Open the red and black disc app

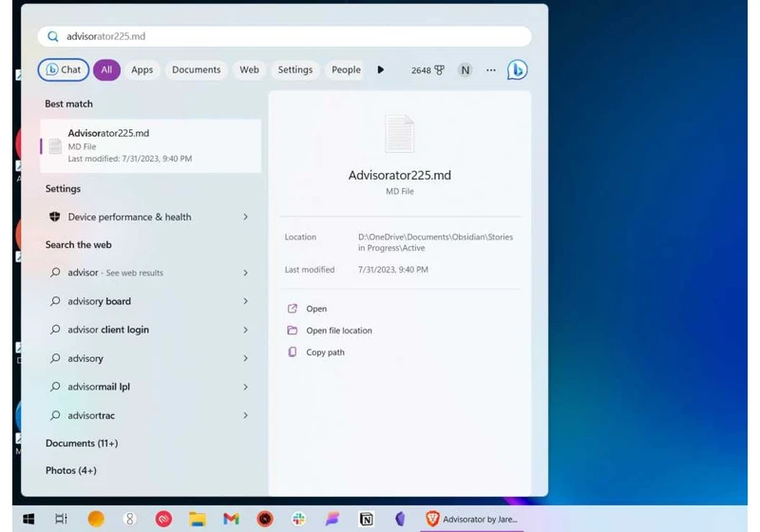click(265, 520)
